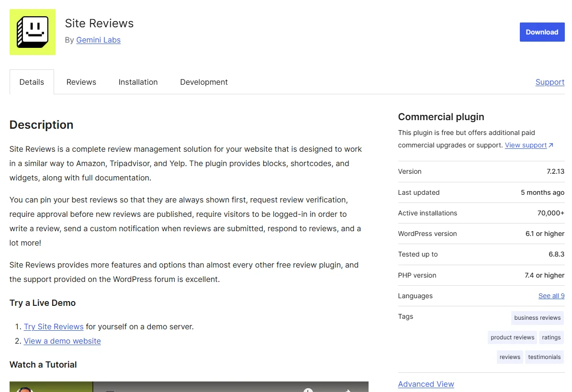The image size is (572, 392).
Task: Follow the Try Site Reviews demo link
Action: click(x=54, y=327)
